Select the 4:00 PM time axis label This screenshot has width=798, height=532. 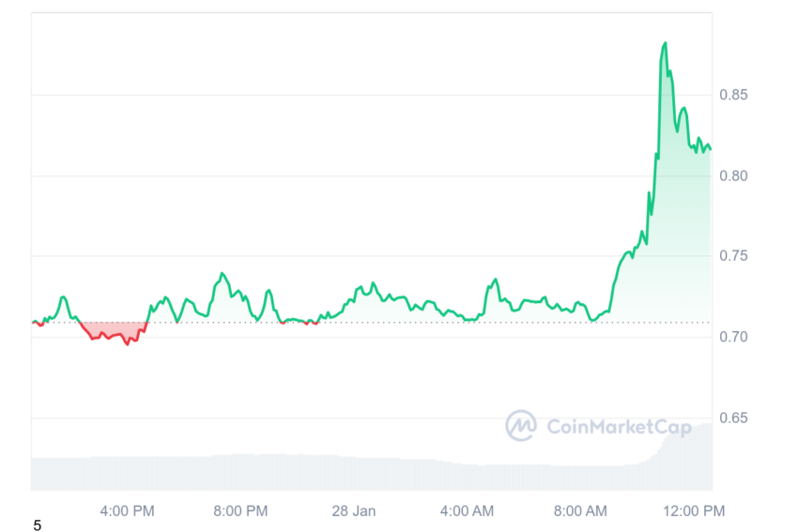coord(128,510)
